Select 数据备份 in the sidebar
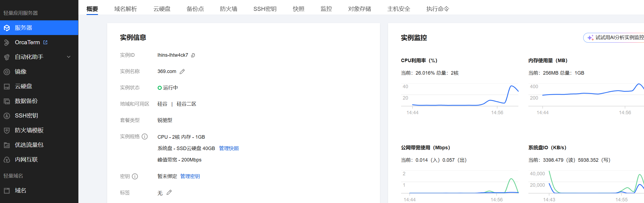 (39, 101)
